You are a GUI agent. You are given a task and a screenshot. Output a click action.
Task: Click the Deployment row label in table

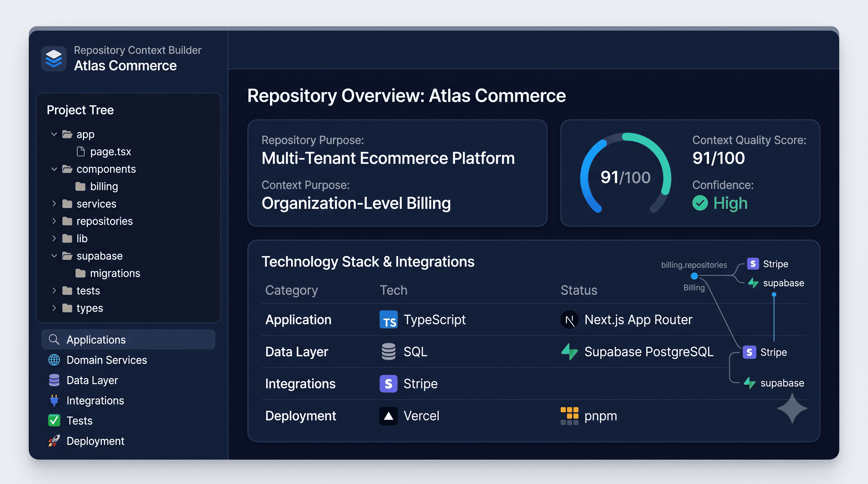(x=301, y=416)
